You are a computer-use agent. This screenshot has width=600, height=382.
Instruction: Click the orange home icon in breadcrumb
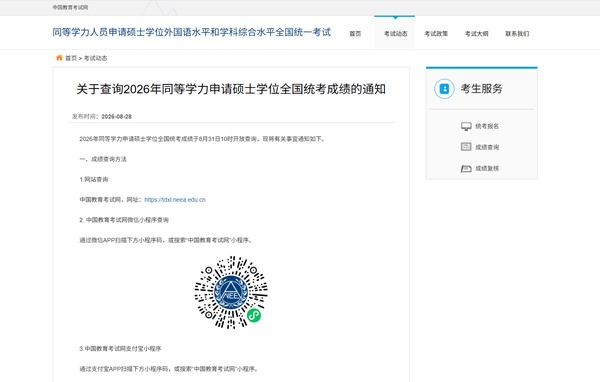click(59, 58)
